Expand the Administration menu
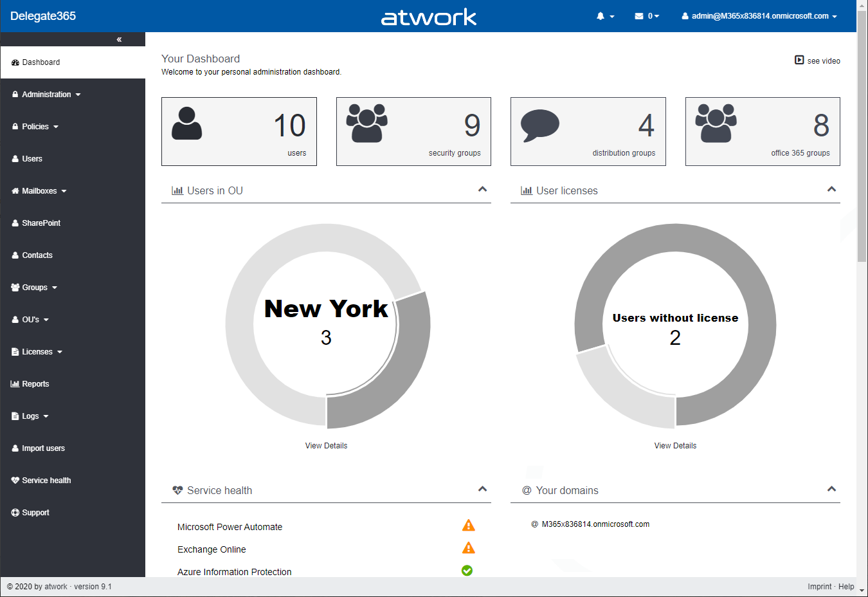This screenshot has width=868, height=597. coord(47,95)
